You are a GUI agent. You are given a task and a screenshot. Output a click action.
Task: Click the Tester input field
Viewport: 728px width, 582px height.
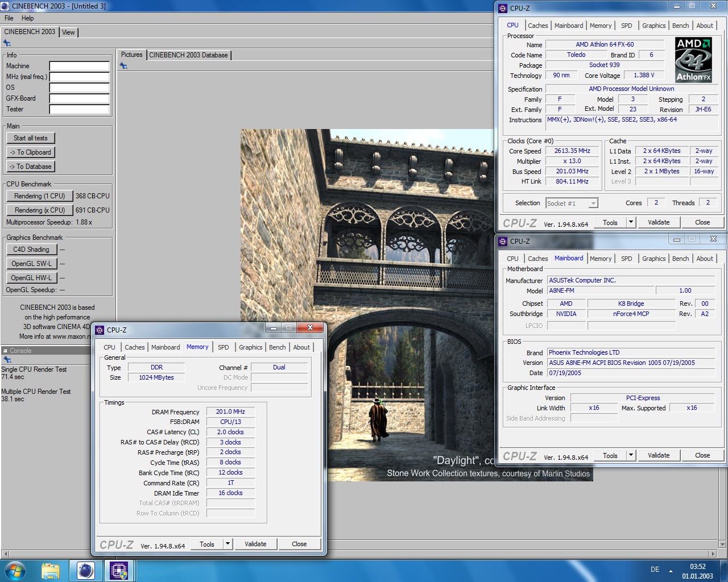pyautogui.click(x=79, y=109)
